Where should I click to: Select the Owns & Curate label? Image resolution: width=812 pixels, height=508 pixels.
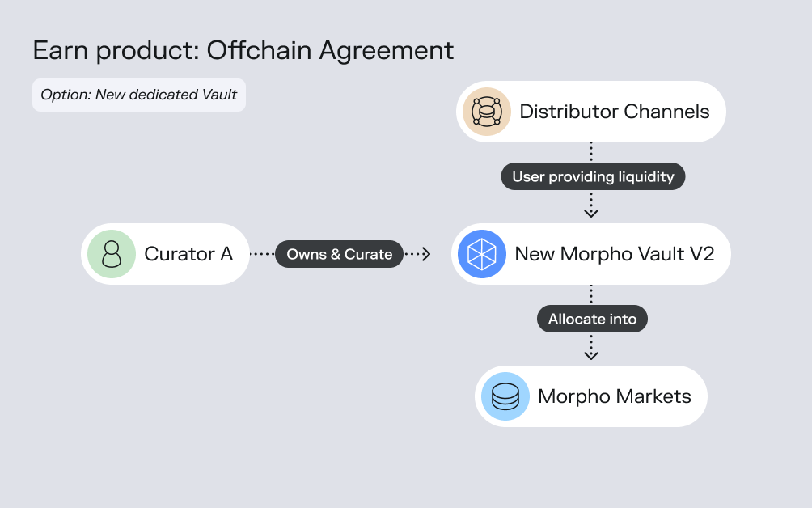(x=339, y=254)
